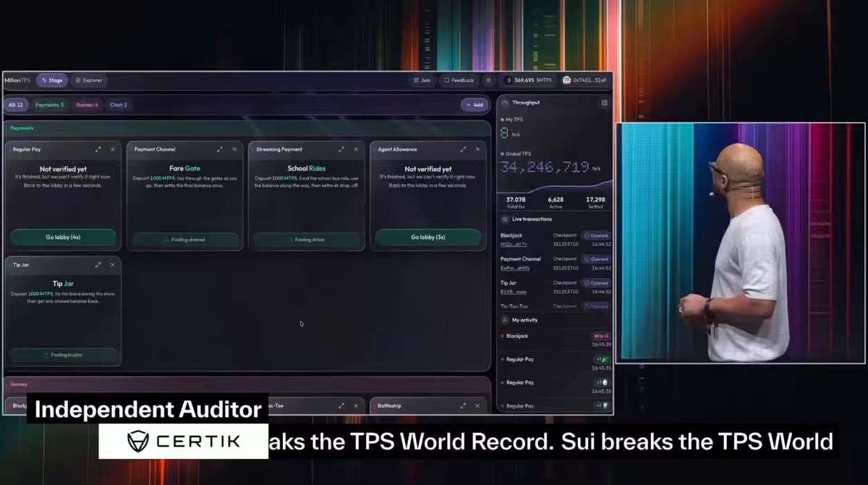Image resolution: width=868 pixels, height=485 pixels.
Task: Expand the Tip Jar card
Action: [98, 265]
